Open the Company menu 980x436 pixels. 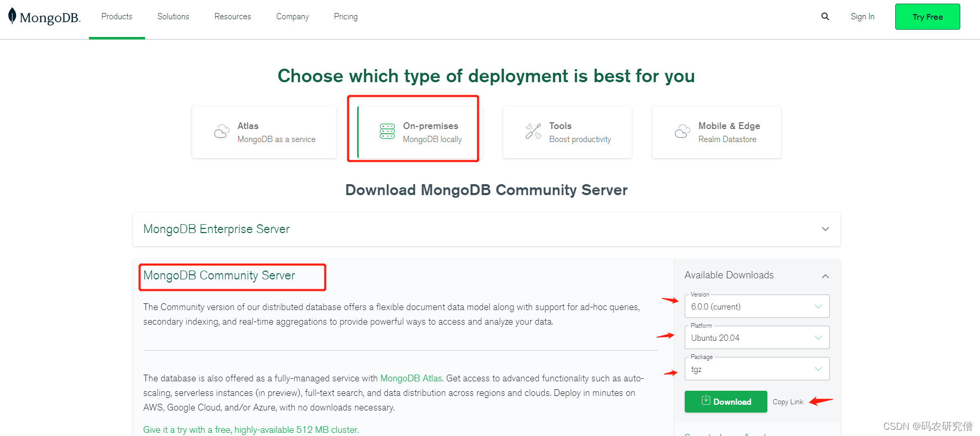292,17
